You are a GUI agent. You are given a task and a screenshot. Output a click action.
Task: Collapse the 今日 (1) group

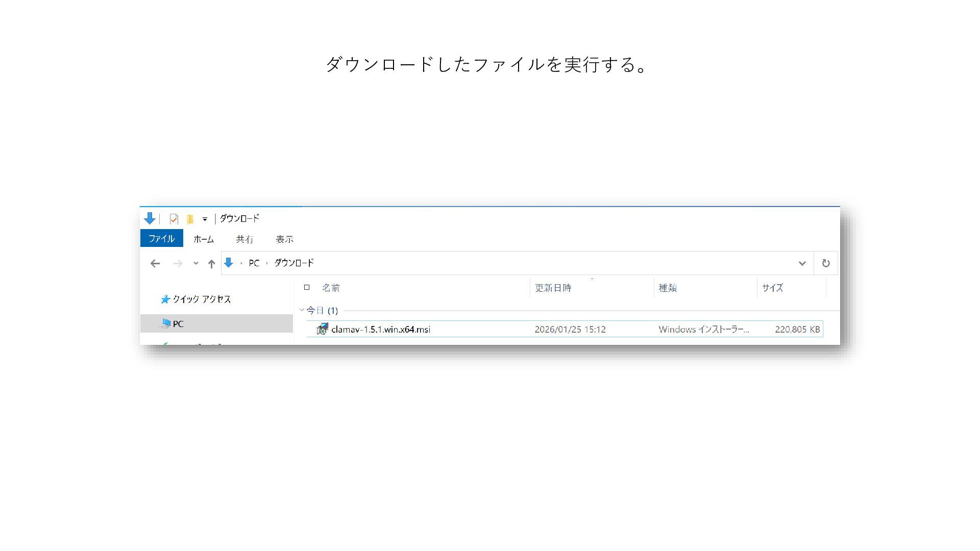point(302,310)
